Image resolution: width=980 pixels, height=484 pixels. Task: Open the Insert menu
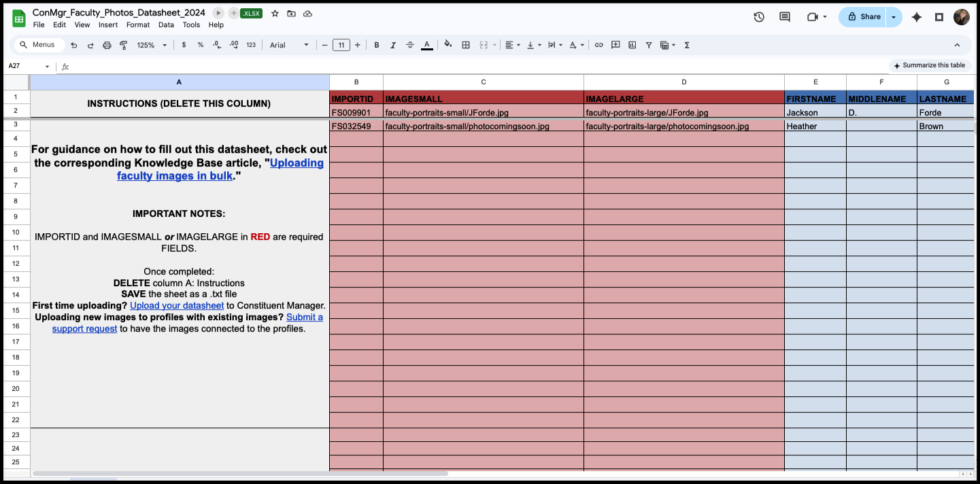point(108,24)
